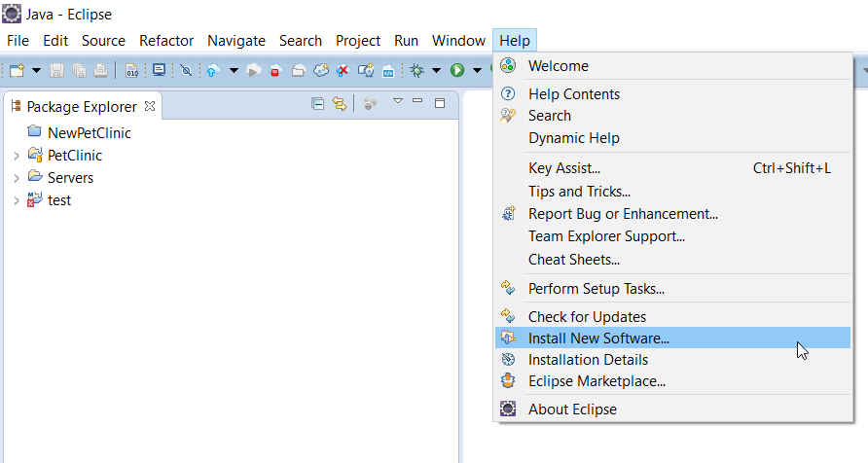Choose Key Assist... entry
The height and width of the screenshot is (463, 868).
(672, 168)
